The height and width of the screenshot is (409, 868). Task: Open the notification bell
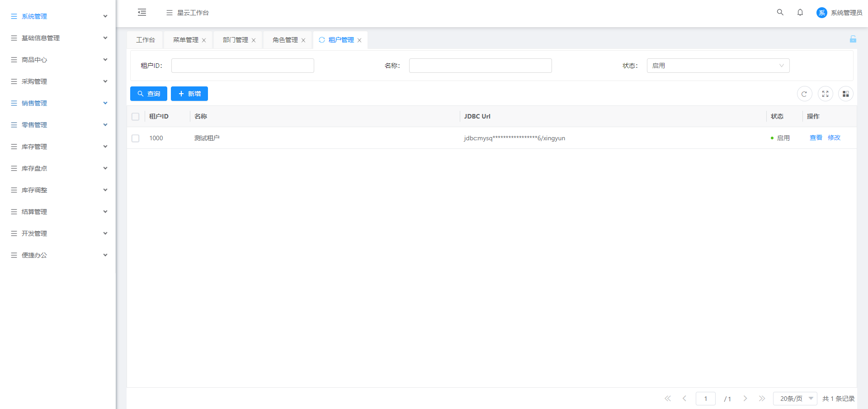pyautogui.click(x=800, y=12)
